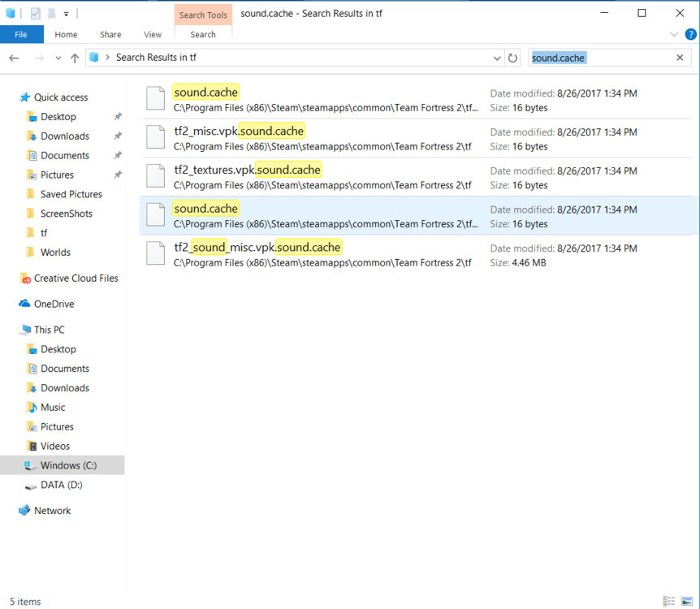Click the Forward navigation arrow
This screenshot has height=609, width=700.
pyautogui.click(x=39, y=58)
